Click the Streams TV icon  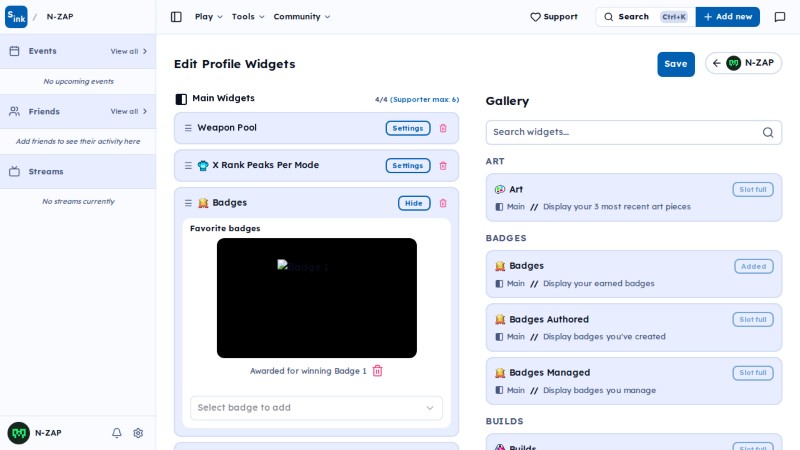(x=14, y=171)
